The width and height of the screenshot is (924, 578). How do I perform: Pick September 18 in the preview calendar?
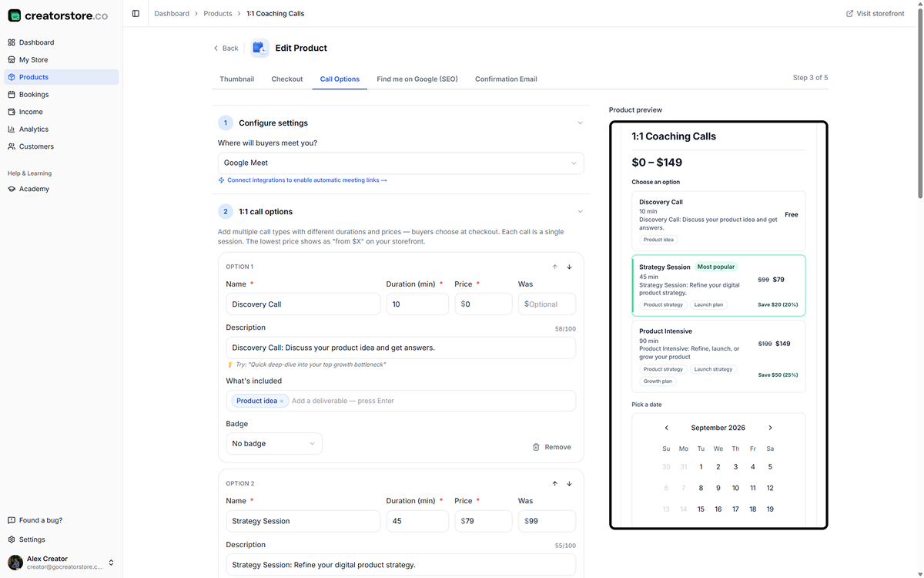(x=753, y=509)
